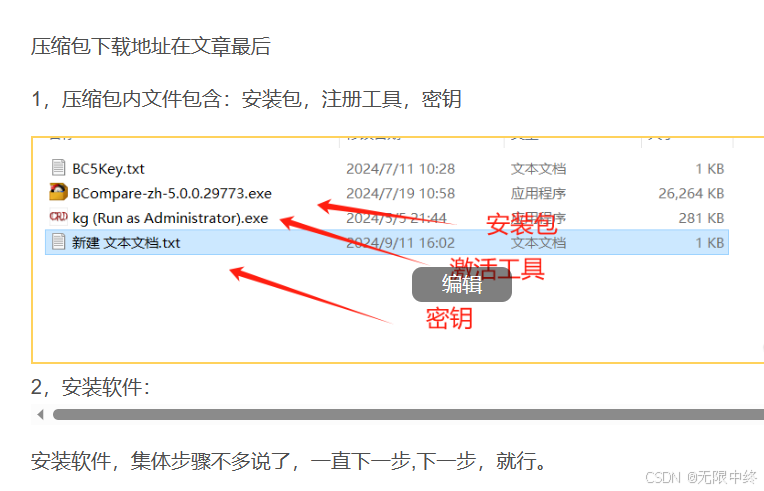Click the left scroll arrow of horizontal scrollbar
The width and height of the screenshot is (764, 491).
(40, 415)
